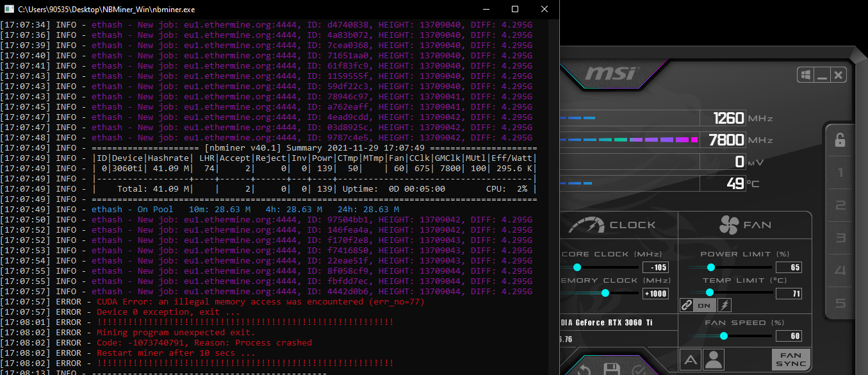Click the lightning bolt priority icon
868x375 pixels.
pyautogui.click(x=725, y=306)
